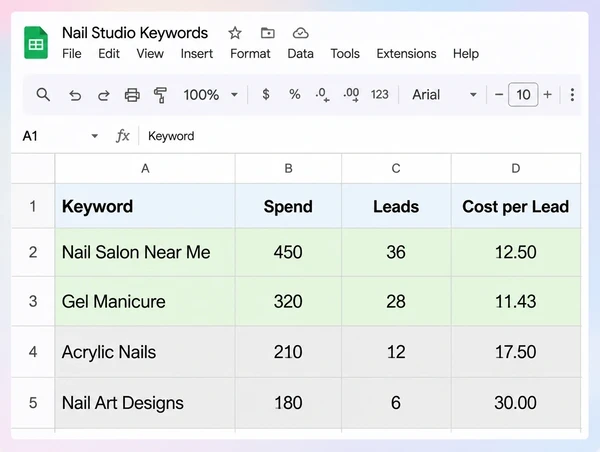Select the Spend header cell

pyautogui.click(x=289, y=206)
